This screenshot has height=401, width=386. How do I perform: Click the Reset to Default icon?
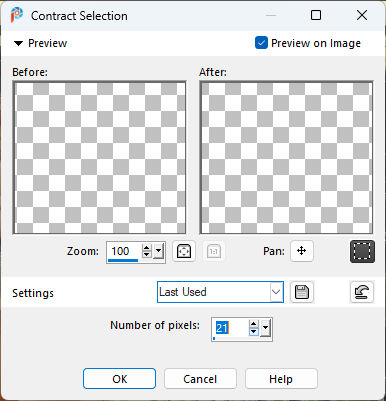pos(362,292)
